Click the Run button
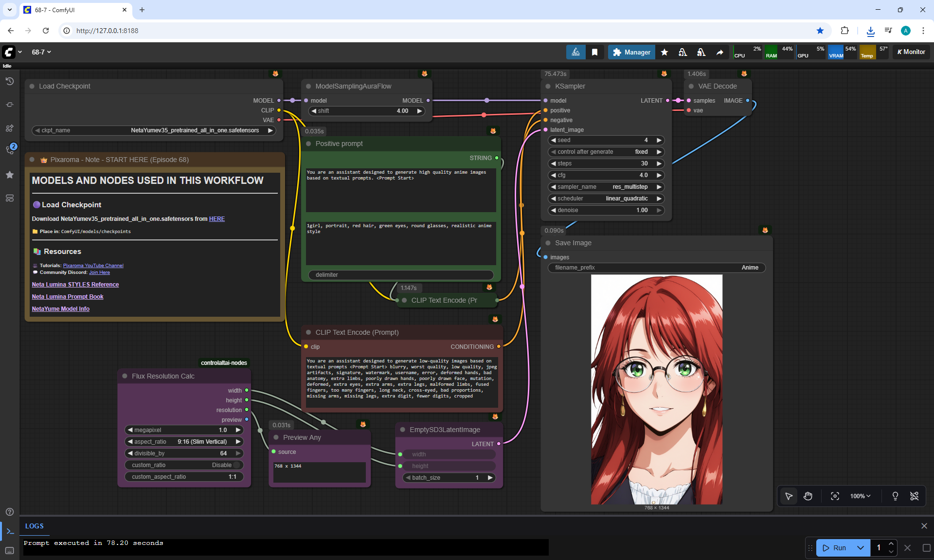Screen dimensions: 934x560 (x=835, y=548)
